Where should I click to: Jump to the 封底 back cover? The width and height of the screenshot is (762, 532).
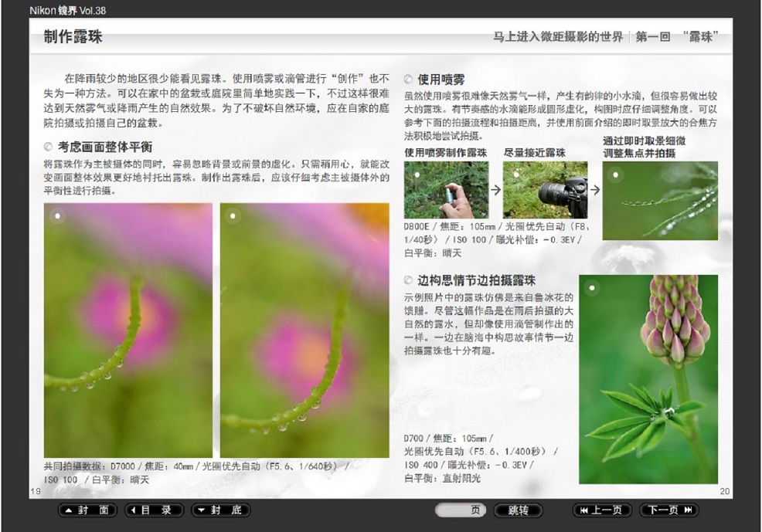click(x=220, y=510)
